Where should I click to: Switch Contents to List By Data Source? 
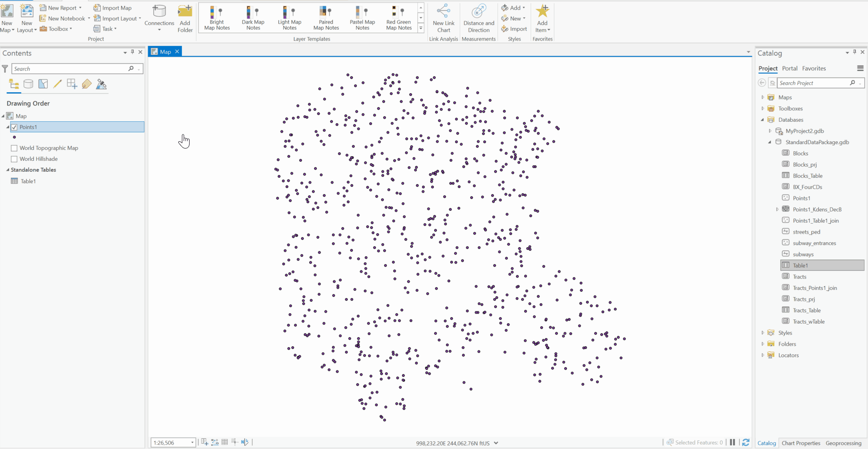[28, 84]
